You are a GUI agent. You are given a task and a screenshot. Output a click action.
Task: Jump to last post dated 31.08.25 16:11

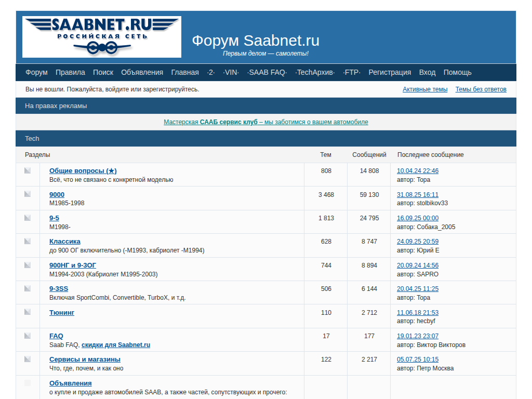click(417, 194)
